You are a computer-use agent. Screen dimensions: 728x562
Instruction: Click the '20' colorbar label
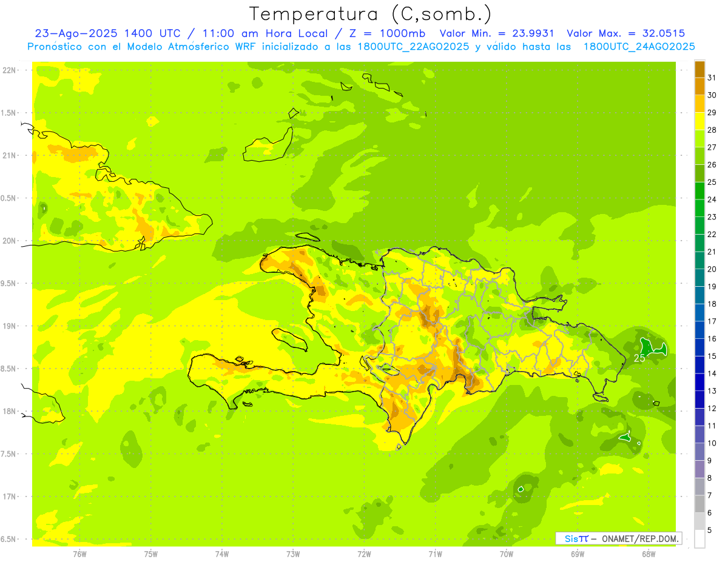712,269
